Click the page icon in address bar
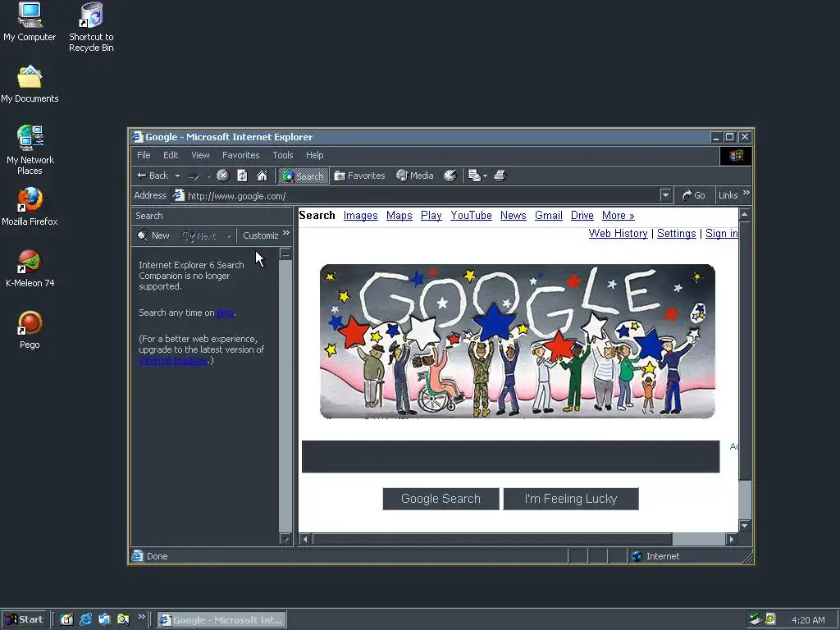 pyautogui.click(x=178, y=195)
